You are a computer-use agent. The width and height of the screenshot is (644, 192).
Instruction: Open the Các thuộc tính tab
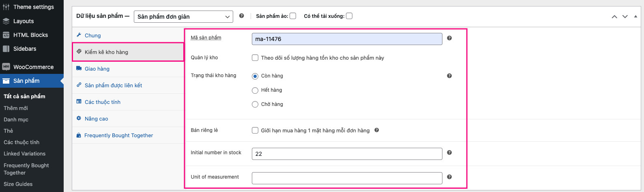click(x=102, y=102)
